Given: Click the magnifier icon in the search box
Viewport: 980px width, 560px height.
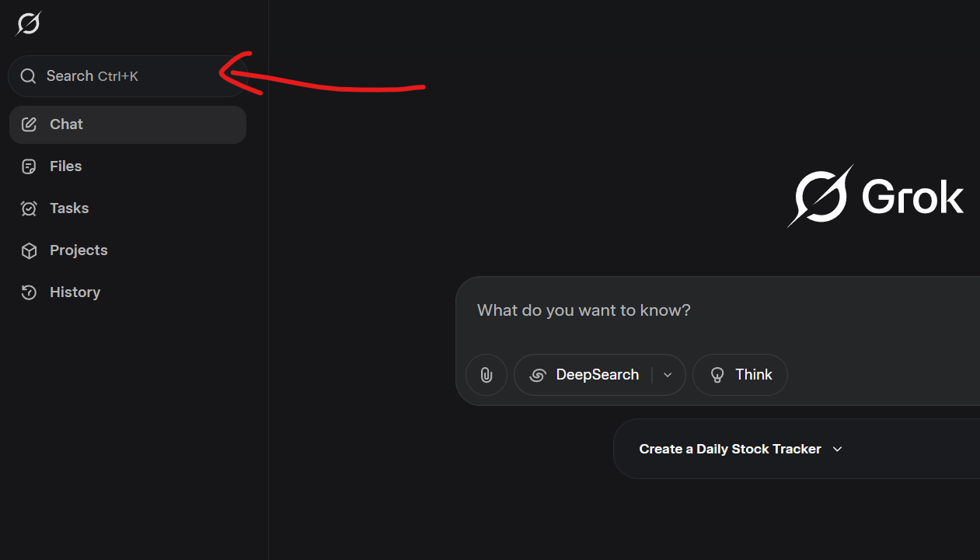Looking at the screenshot, I should (x=28, y=76).
